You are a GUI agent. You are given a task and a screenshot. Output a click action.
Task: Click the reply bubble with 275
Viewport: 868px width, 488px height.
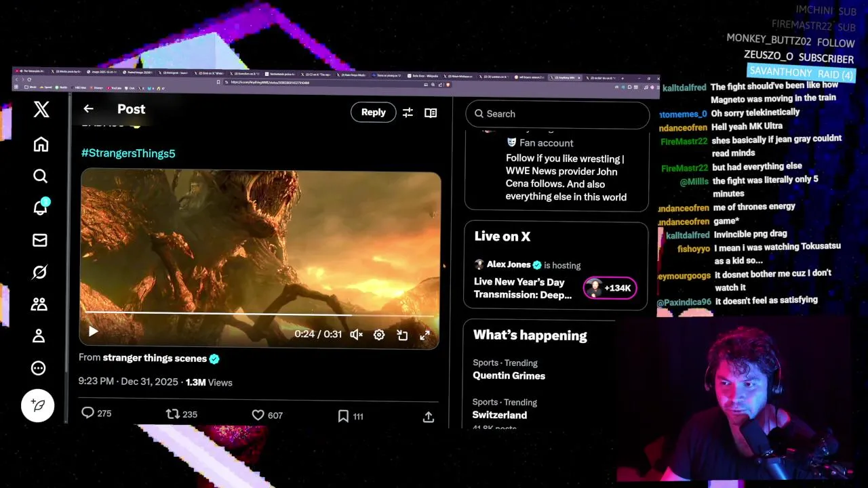pos(96,413)
